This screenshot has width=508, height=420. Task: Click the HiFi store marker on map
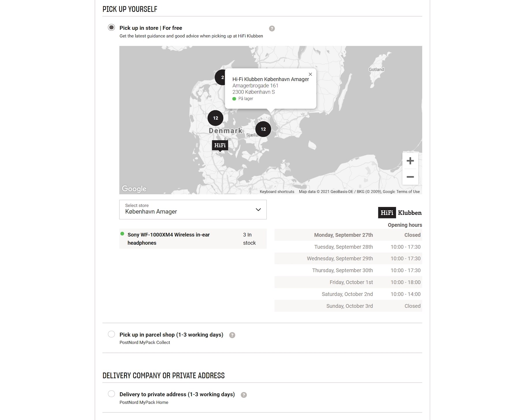tap(220, 145)
